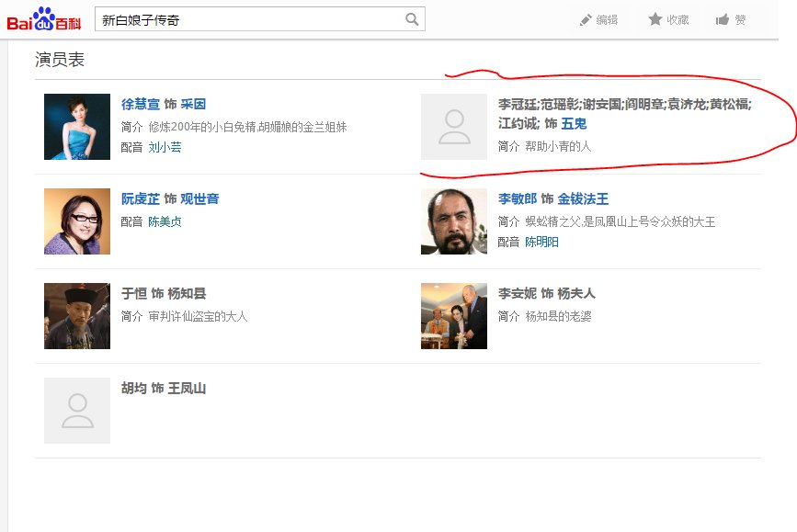This screenshot has width=797, height=532.
Task: Open actor 徐慧萱 link
Action: coord(141,105)
